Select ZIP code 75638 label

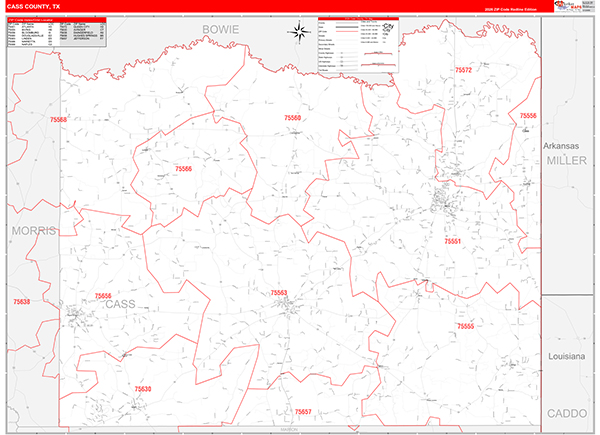(21, 302)
